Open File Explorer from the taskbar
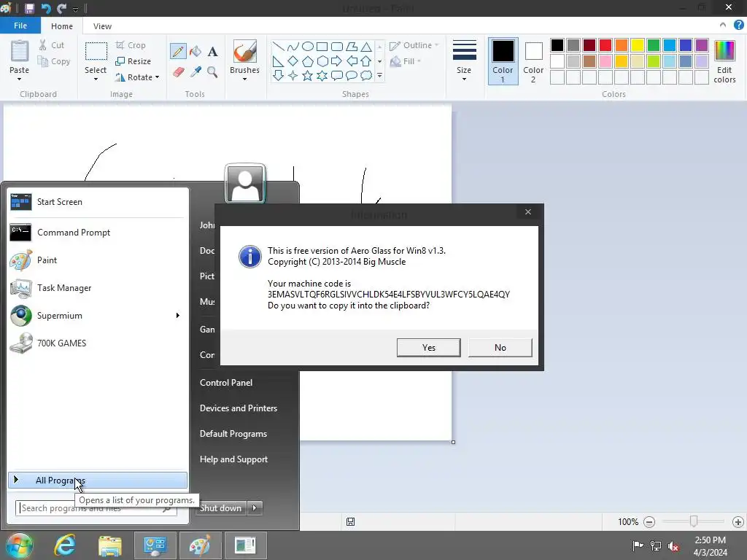Viewport: 747px width, 560px height. coord(110,545)
